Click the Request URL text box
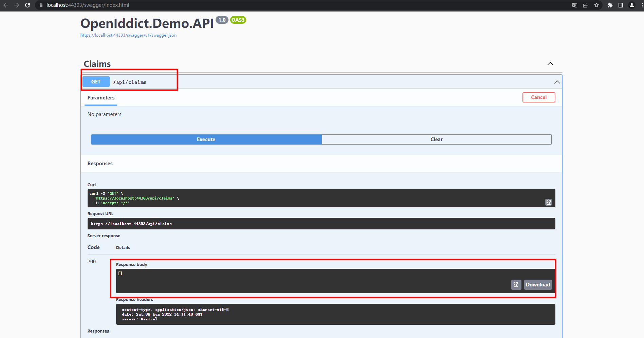The height and width of the screenshot is (338, 644). (321, 224)
